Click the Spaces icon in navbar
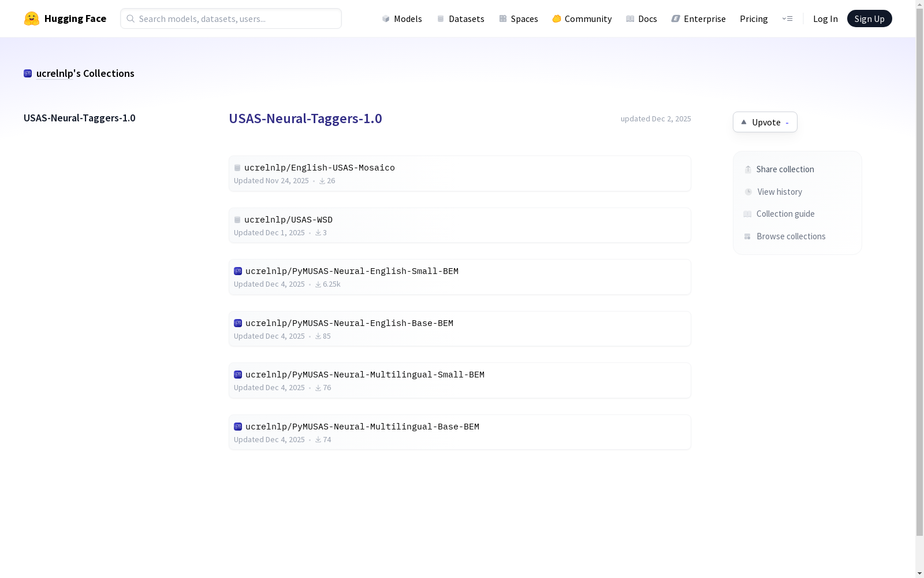Viewport: 924px width, 578px height. click(x=503, y=18)
